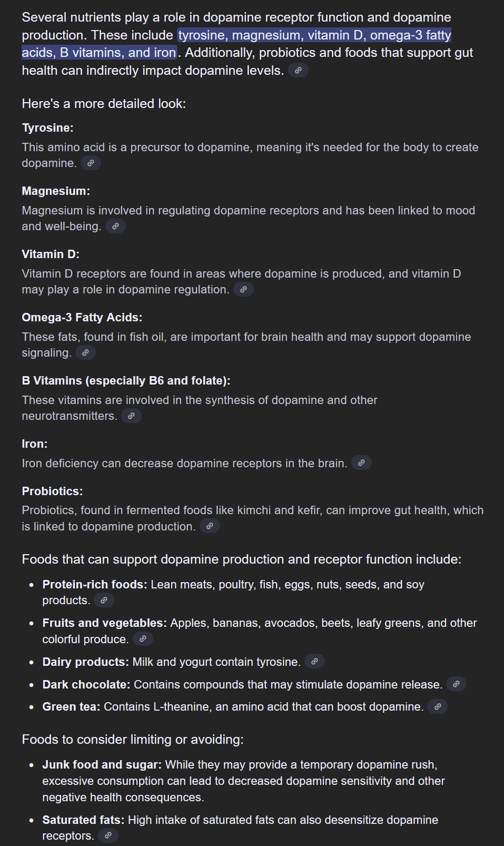The height and width of the screenshot is (846, 504).
Task: Click the 'Junk food and sugar:' bold label
Action: click(x=102, y=764)
